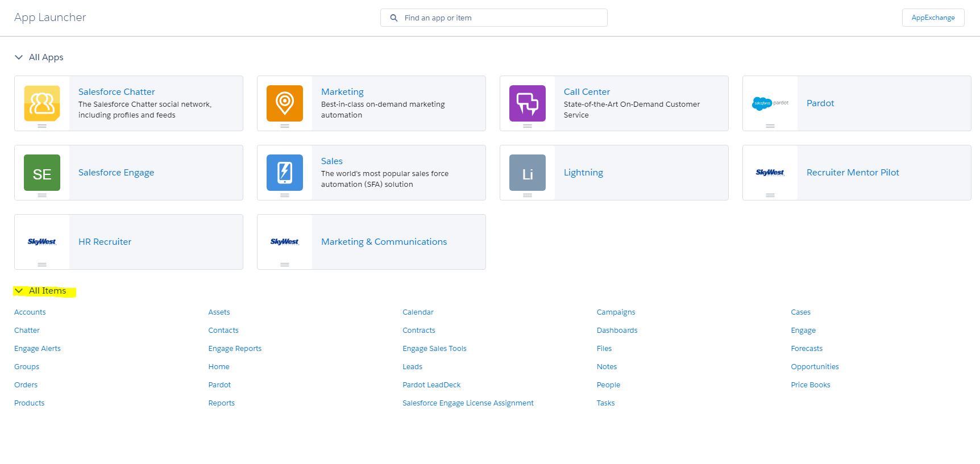980x464 pixels.
Task: Click the grey Li Lightning icon
Action: 528,173
